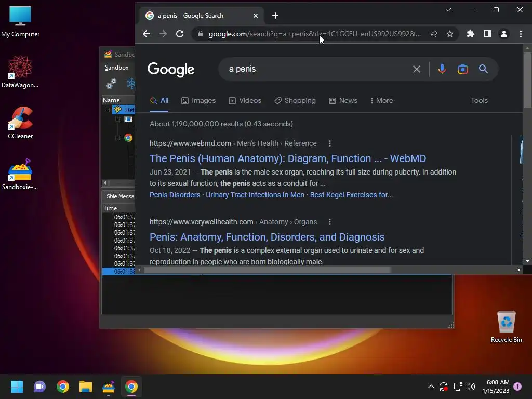
Task: Open the WebMD Penis Human Anatomy result
Action: click(288, 158)
